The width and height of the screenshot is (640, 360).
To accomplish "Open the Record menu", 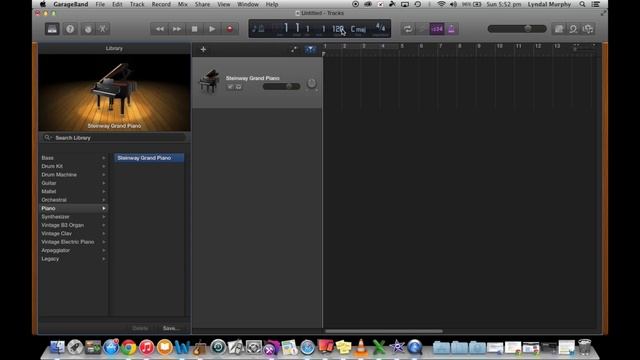I will click(161, 4).
